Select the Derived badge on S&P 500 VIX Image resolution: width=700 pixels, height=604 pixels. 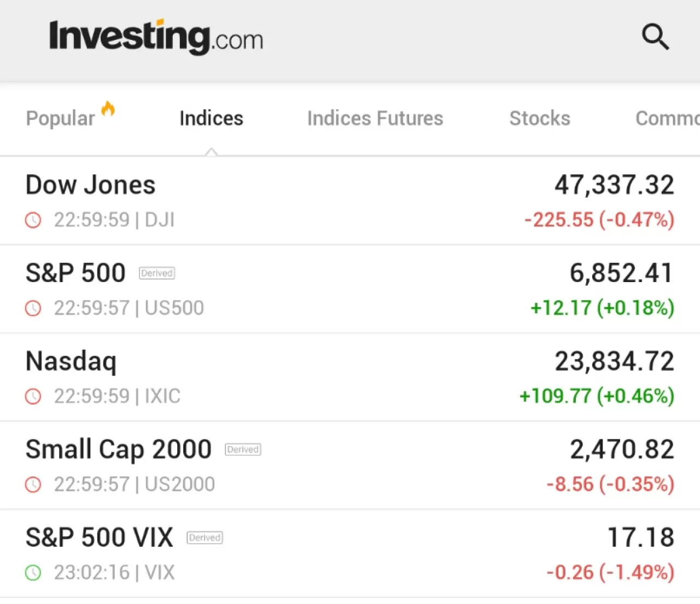click(x=205, y=537)
